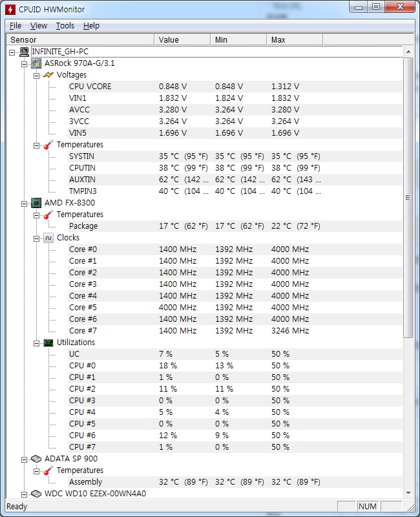This screenshot has height=517, width=420.
Task: Click the motherboard Temperatures thermometer icon
Action: click(48, 145)
